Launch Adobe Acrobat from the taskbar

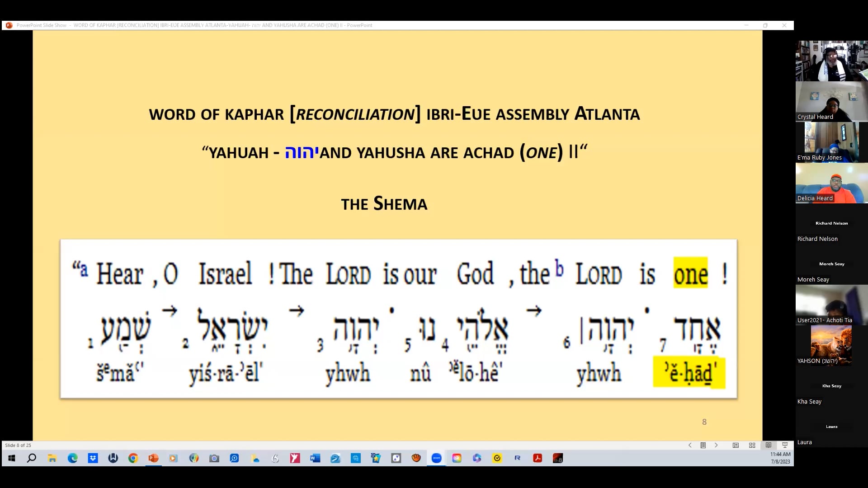click(x=538, y=459)
